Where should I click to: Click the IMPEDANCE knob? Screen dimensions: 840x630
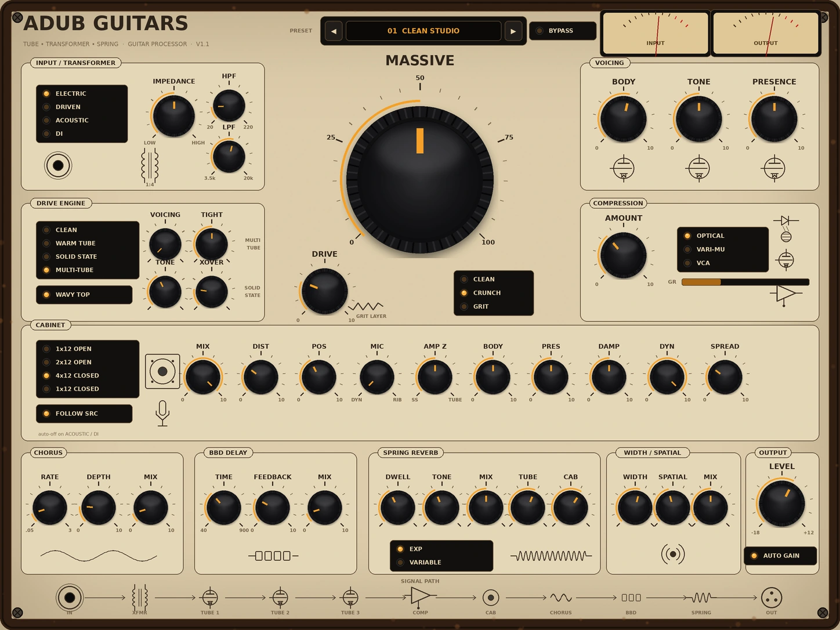[173, 116]
